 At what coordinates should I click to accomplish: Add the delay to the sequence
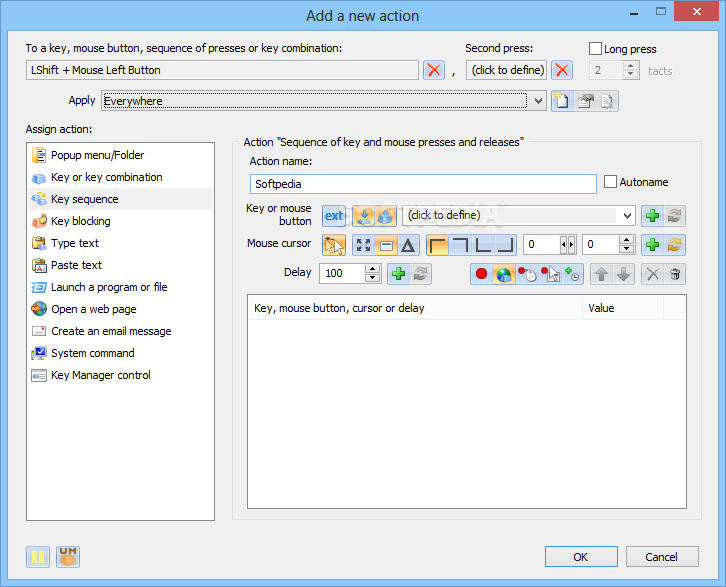tap(398, 274)
